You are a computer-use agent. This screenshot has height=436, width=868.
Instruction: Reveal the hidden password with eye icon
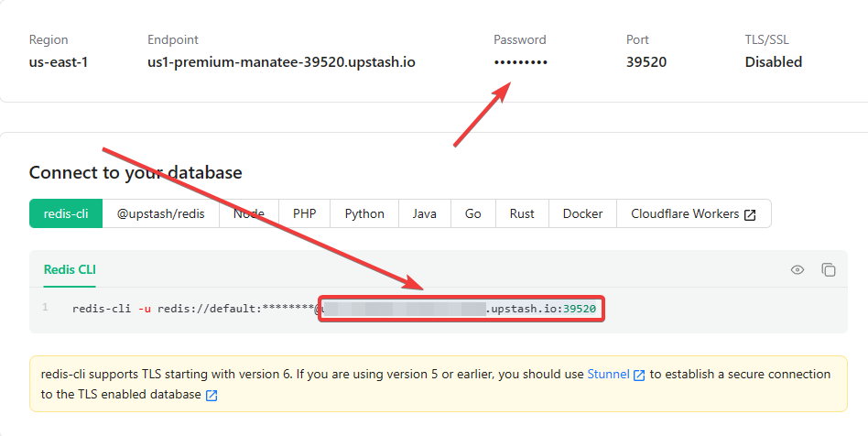pos(797,270)
